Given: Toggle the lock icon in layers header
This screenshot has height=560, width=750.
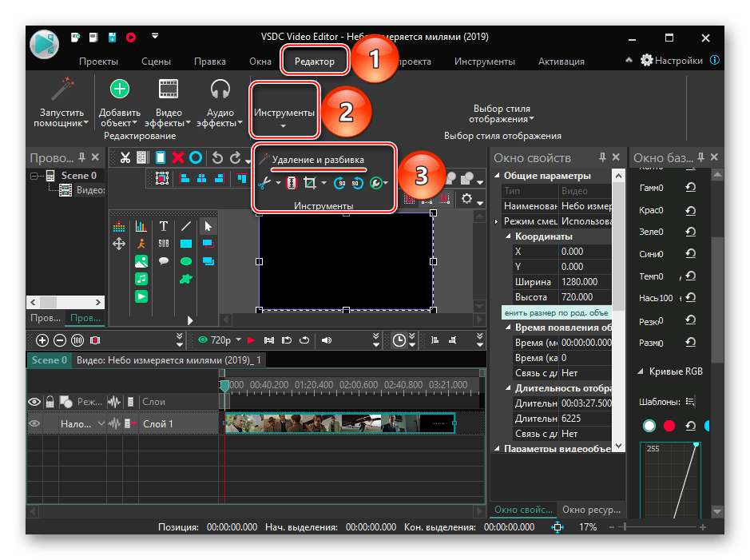Looking at the screenshot, I should coord(50,401).
